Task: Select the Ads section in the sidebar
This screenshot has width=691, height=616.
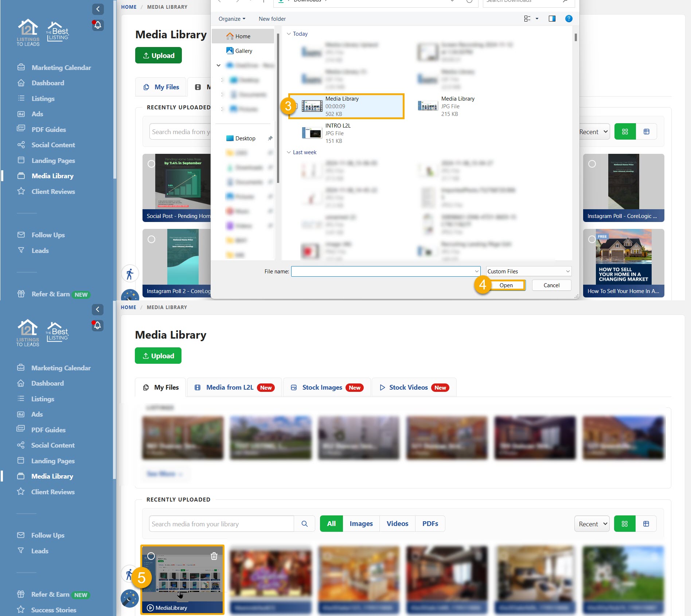Action: tap(37, 114)
